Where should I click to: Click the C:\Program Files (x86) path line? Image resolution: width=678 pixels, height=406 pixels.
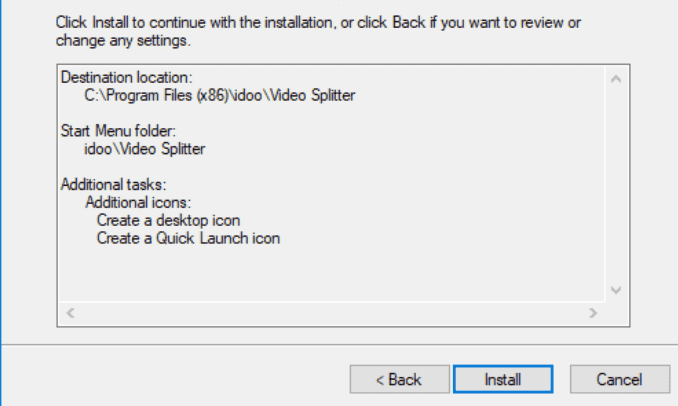220,95
